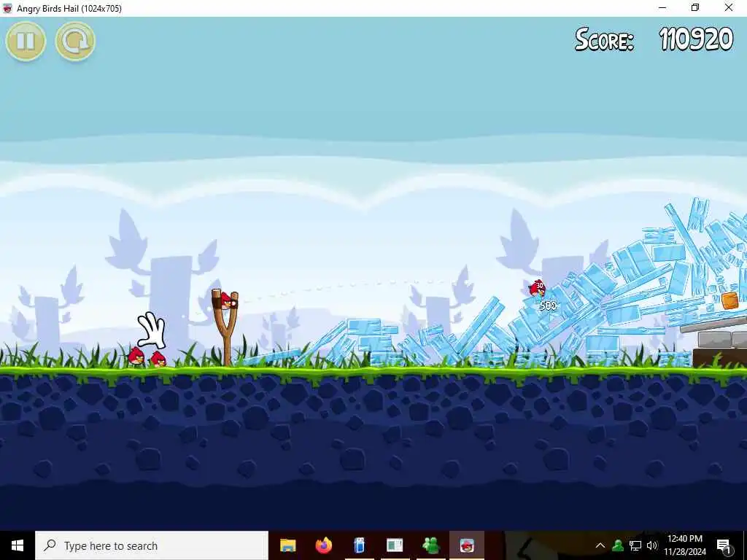Open the notification center icon

724,545
